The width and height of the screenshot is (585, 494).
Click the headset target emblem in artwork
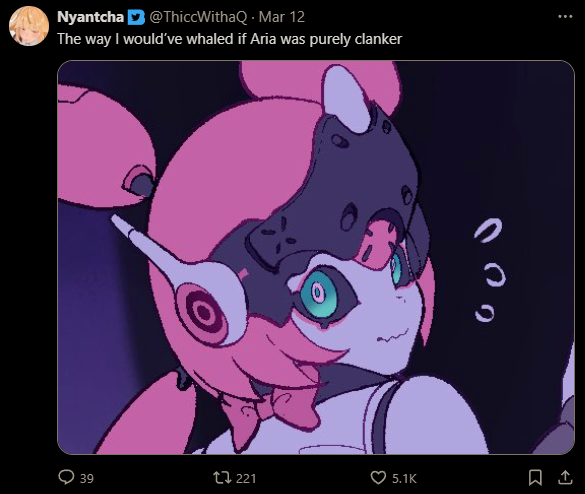coord(204,312)
